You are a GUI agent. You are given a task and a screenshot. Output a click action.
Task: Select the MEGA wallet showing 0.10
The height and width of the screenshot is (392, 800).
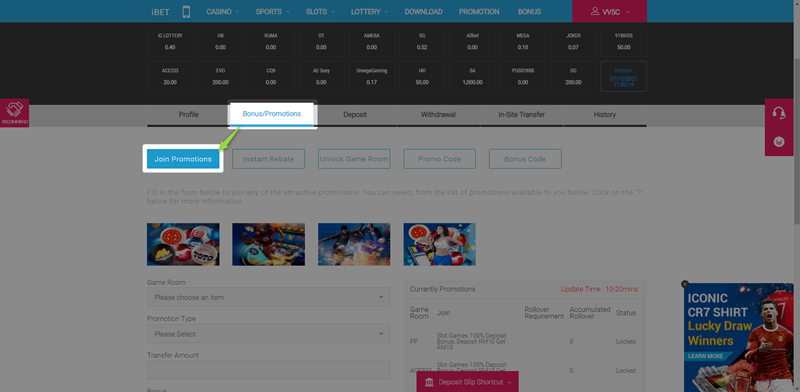pyautogui.click(x=523, y=41)
